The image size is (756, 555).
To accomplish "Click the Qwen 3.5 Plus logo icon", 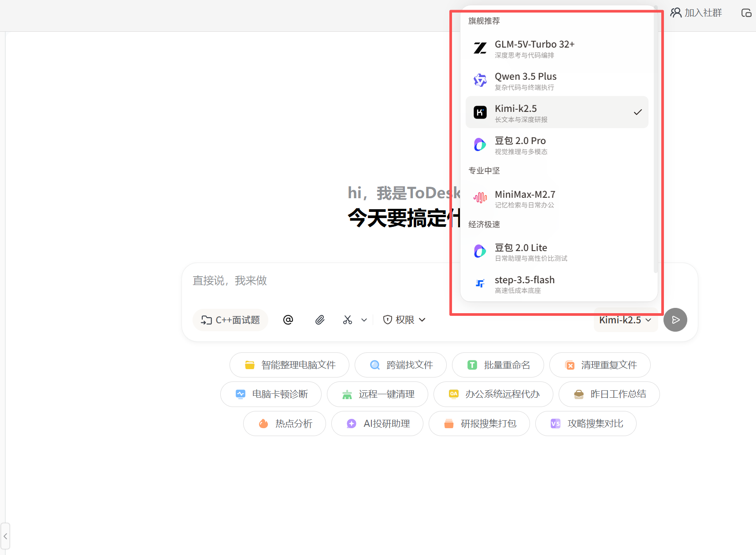I will pyautogui.click(x=480, y=80).
